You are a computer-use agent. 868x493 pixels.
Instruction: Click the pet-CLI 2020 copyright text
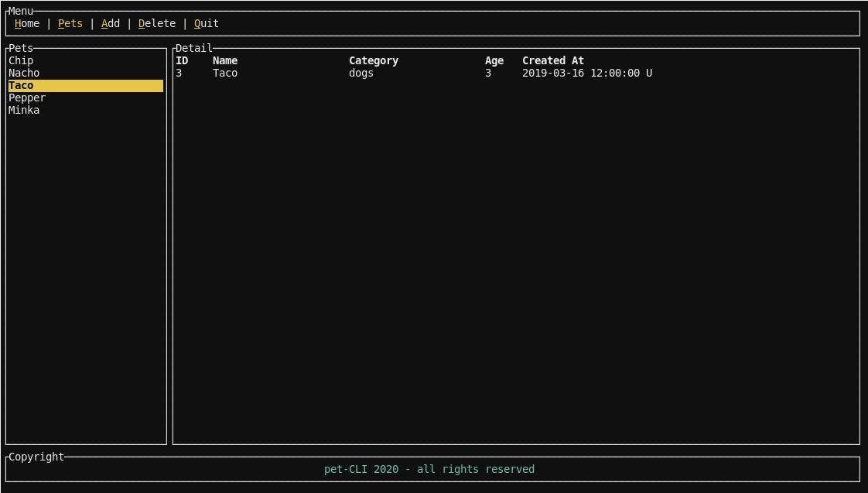click(429, 469)
